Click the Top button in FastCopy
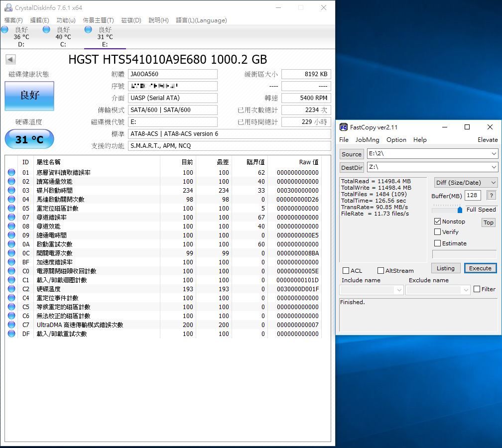502x448 pixels. point(488,223)
